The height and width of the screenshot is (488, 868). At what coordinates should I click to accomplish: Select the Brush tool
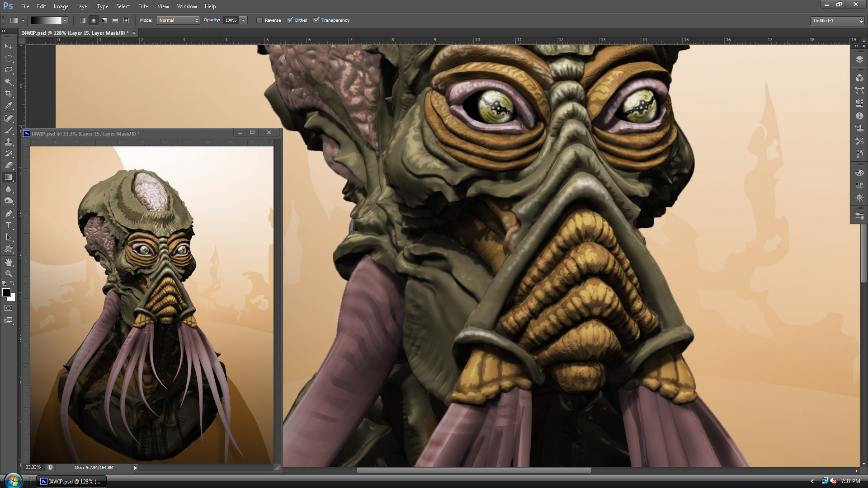pos(9,130)
